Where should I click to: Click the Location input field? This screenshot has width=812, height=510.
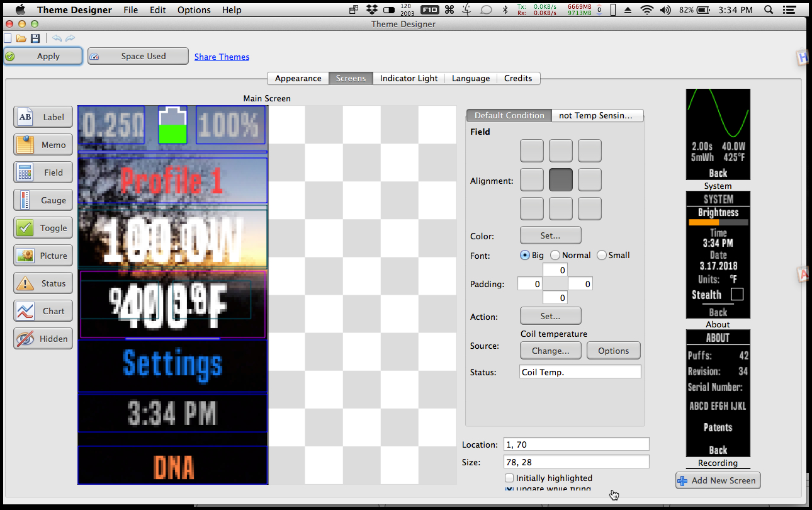coord(576,445)
